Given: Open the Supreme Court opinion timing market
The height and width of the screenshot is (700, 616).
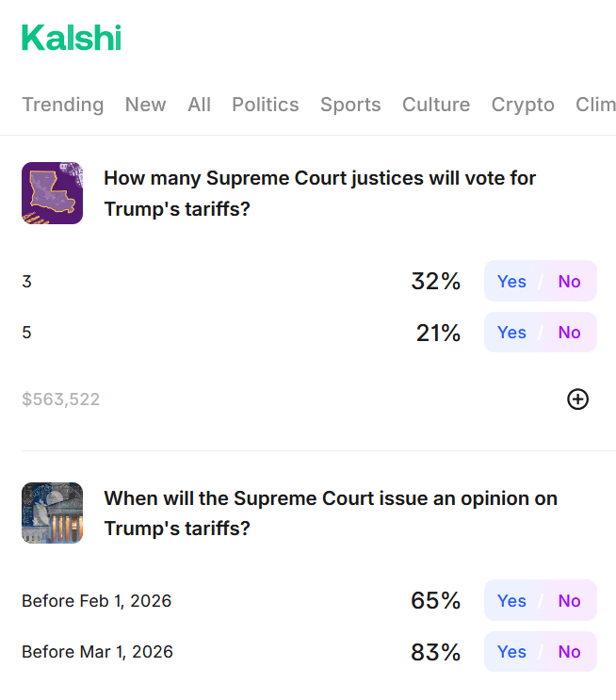Looking at the screenshot, I should pyautogui.click(x=330, y=513).
